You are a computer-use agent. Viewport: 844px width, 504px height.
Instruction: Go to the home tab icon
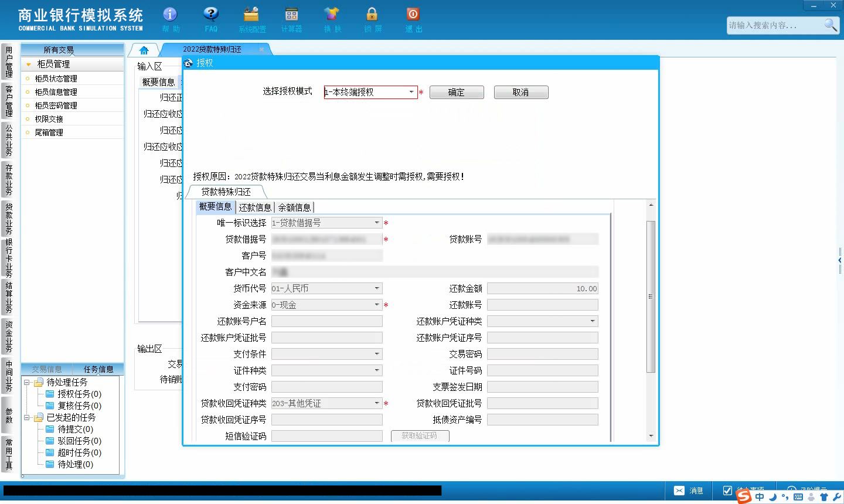(144, 50)
